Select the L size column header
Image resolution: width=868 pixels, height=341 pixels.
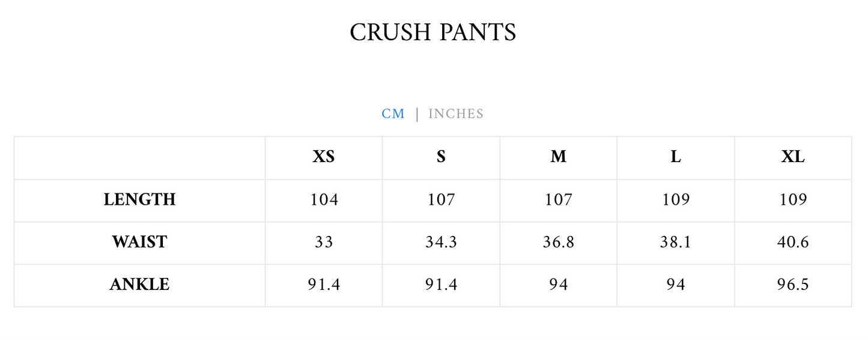[676, 157]
